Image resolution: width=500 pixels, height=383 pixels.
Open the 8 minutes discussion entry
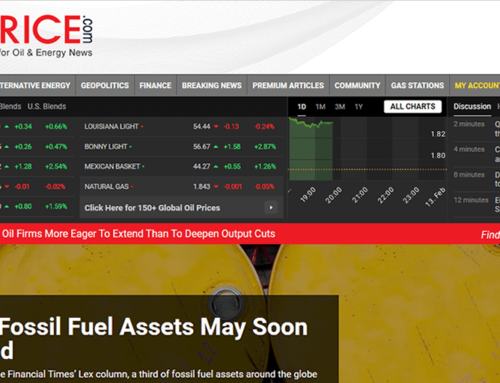click(x=476, y=179)
